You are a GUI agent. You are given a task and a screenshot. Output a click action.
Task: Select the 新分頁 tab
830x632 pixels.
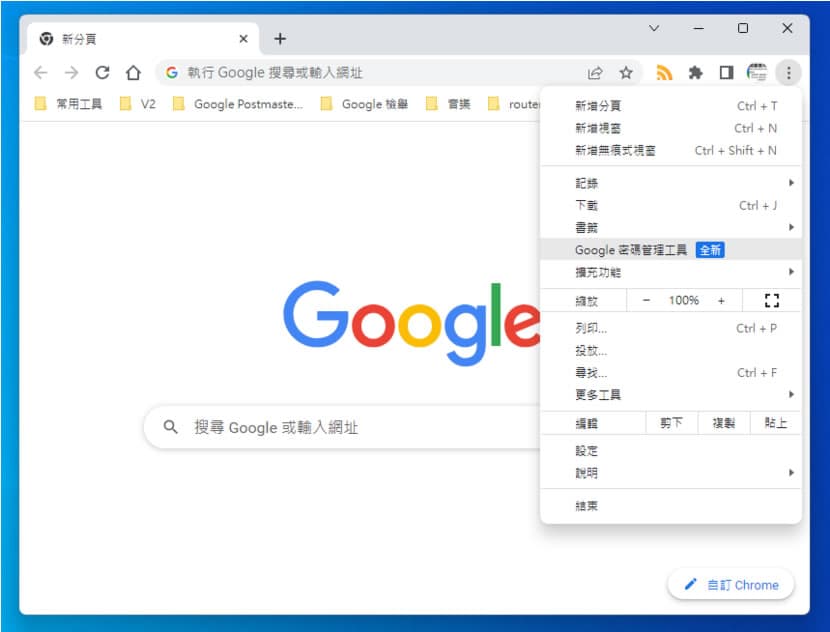(x=142, y=39)
